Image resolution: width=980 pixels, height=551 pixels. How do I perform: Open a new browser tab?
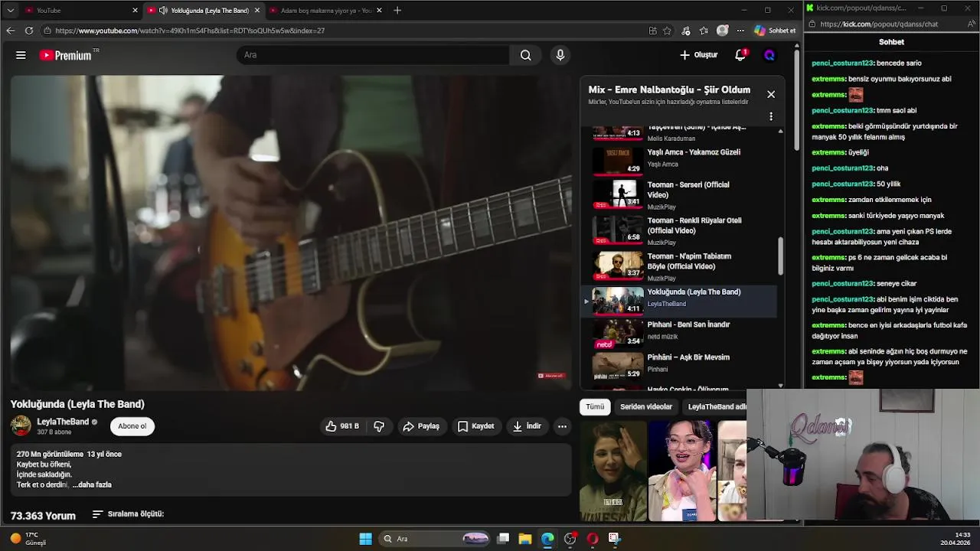pyautogui.click(x=397, y=11)
